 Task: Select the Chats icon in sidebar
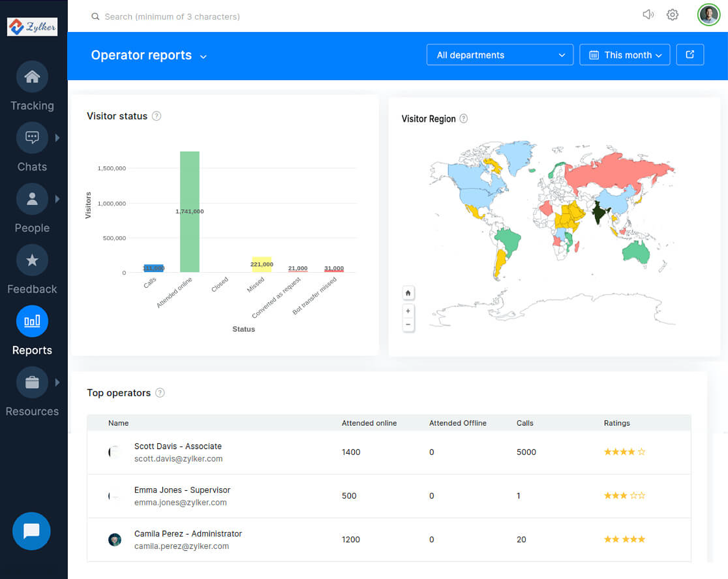(x=32, y=138)
